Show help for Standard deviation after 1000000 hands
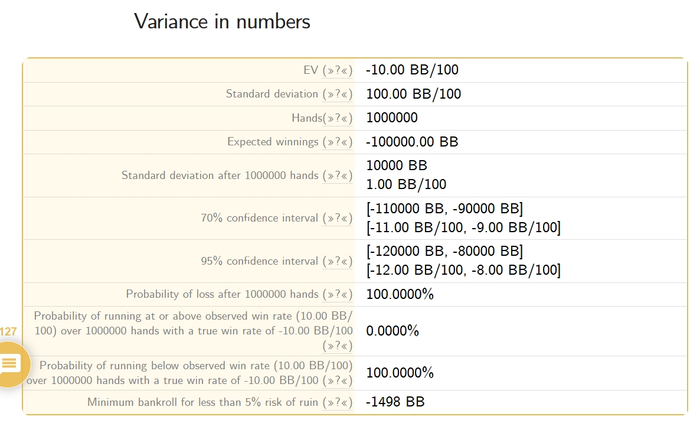700x423 pixels. pos(337,176)
